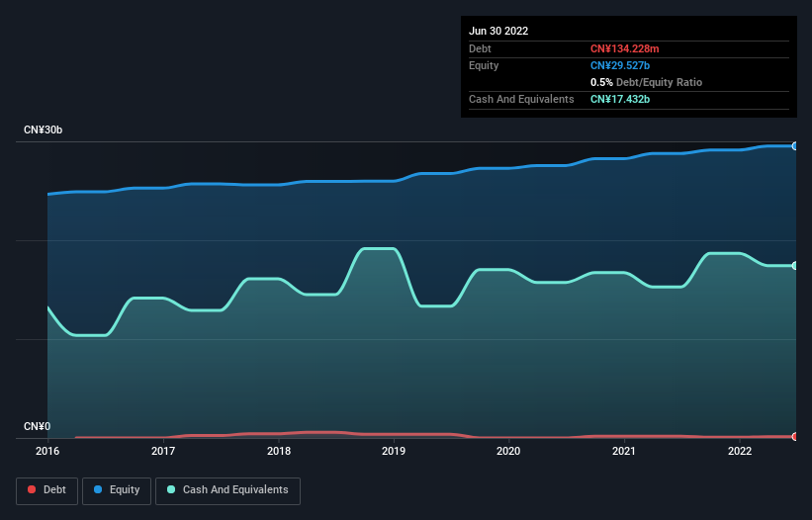Image resolution: width=812 pixels, height=520 pixels.
Task: Click the teal Cash legend dot
Action: [x=171, y=489]
